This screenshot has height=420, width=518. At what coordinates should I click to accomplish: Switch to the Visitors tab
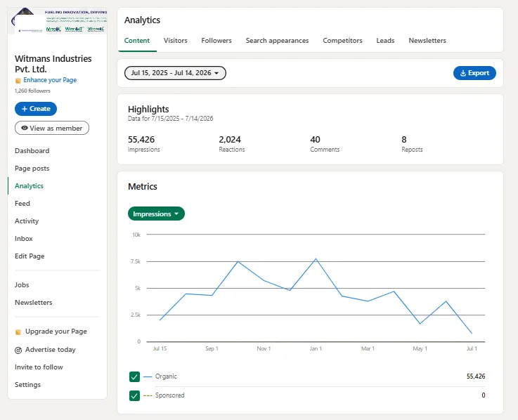176,41
